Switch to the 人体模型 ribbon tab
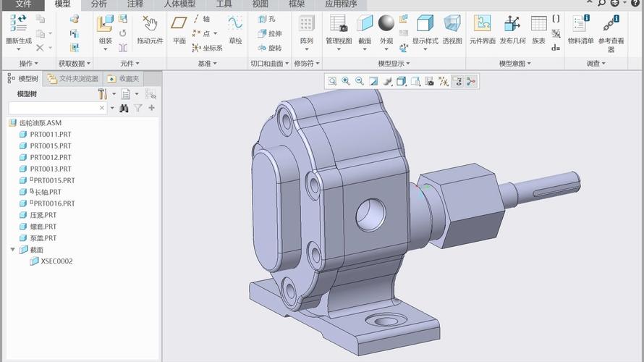This screenshot has width=644, height=362. [x=179, y=4]
